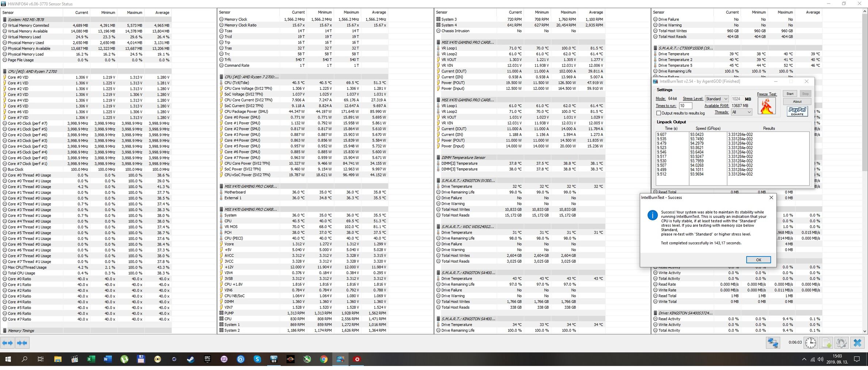Click the blue X close sensors icon
The height and width of the screenshot is (370, 868).
857,343
